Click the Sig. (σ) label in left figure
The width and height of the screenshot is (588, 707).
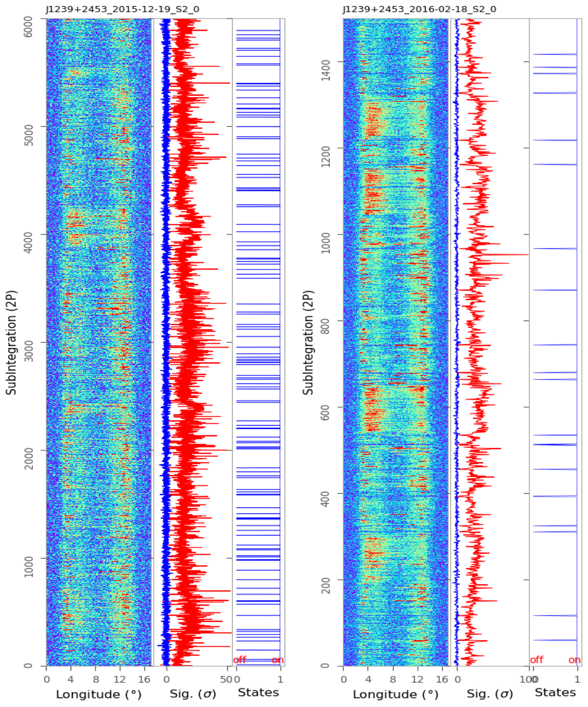193,694
